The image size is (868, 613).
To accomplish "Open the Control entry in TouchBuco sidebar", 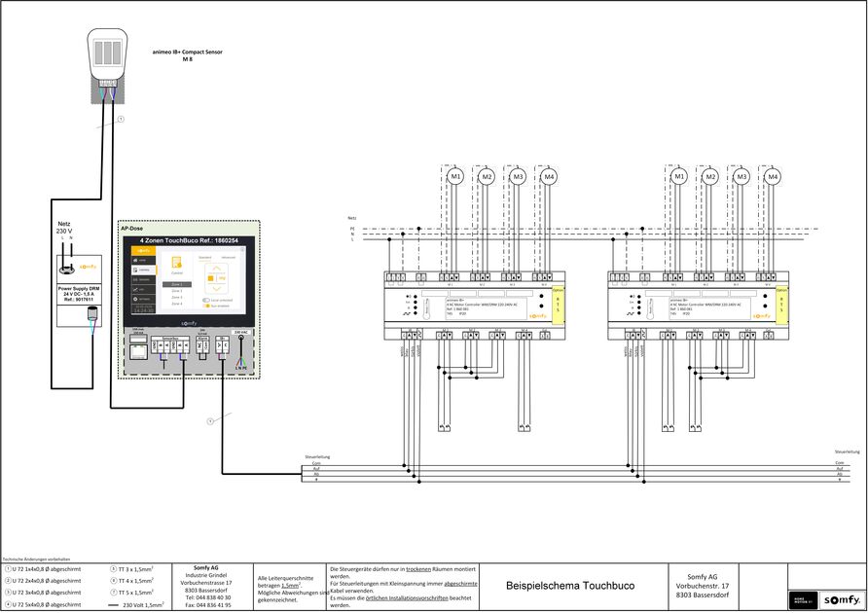I will tap(143, 270).
